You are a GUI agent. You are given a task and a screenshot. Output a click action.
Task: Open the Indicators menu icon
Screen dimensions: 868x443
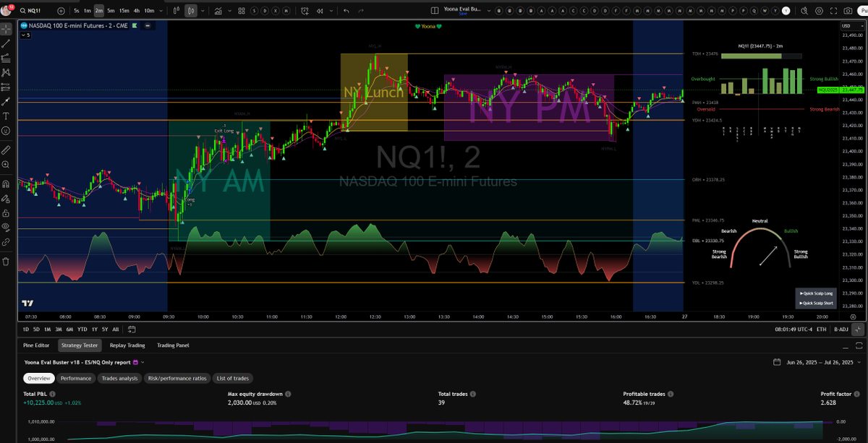point(217,11)
